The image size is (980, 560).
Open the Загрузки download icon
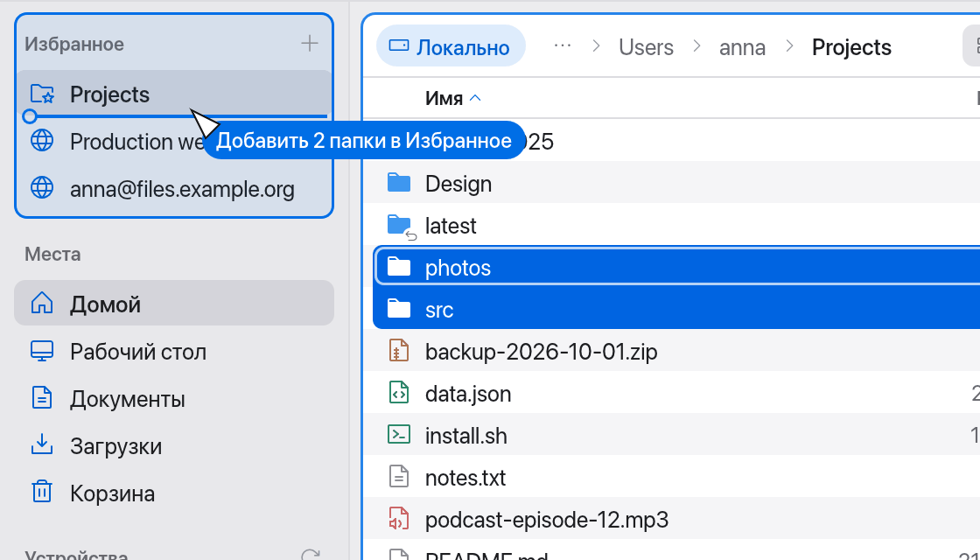[42, 445]
